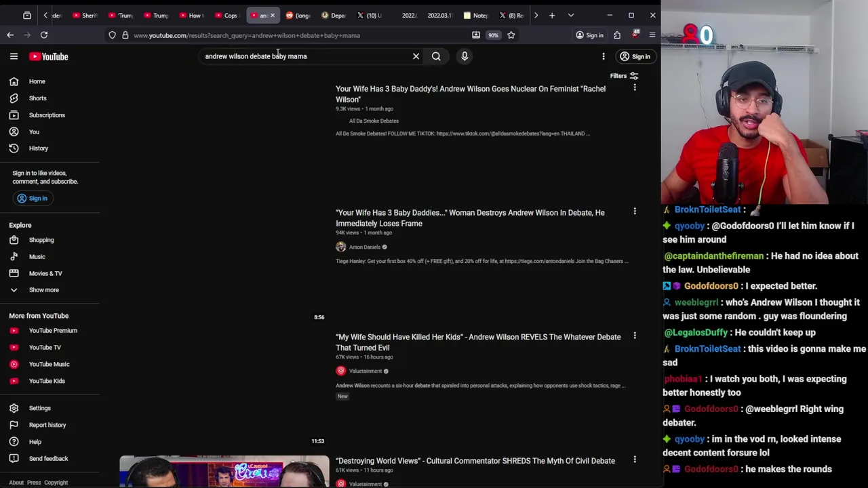This screenshot has width=868, height=488.
Task: Click the browser address bar URL
Action: pyautogui.click(x=248, y=35)
